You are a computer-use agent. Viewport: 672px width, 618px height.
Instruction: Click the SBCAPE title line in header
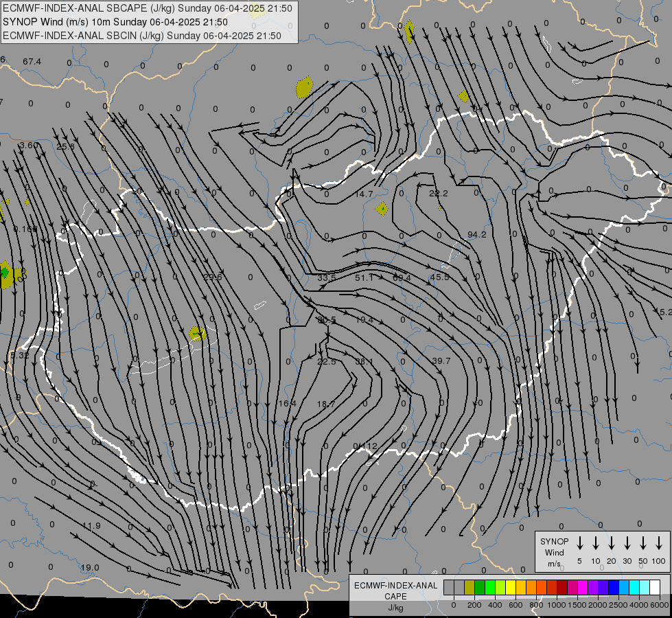(148, 8)
